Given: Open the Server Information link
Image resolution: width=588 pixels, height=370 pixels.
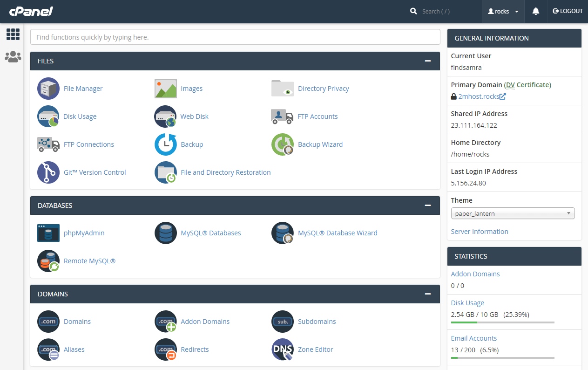Looking at the screenshot, I should tap(480, 232).
